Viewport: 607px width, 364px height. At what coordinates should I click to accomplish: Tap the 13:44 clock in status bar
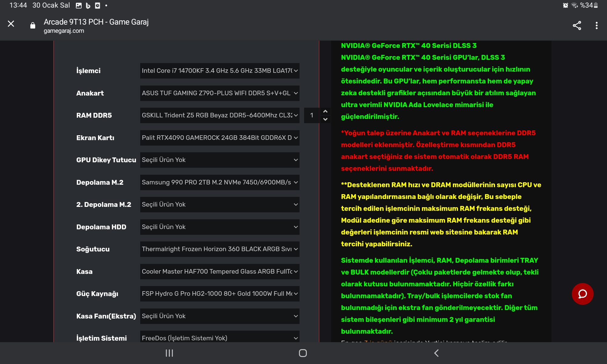(18, 5)
